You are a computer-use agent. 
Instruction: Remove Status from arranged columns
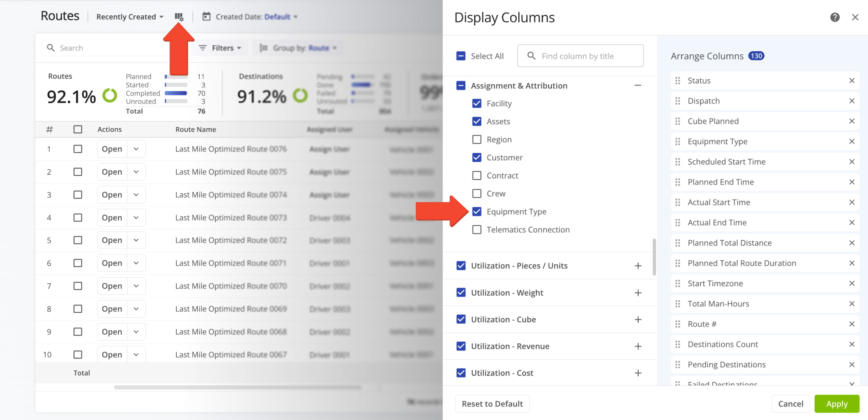(x=852, y=81)
